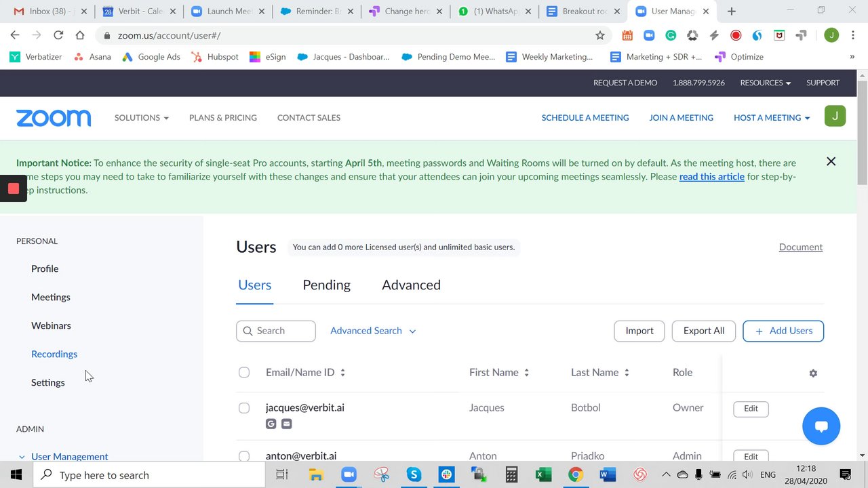Click the Zoom logo
This screenshot has height=488, width=868.
click(x=54, y=118)
